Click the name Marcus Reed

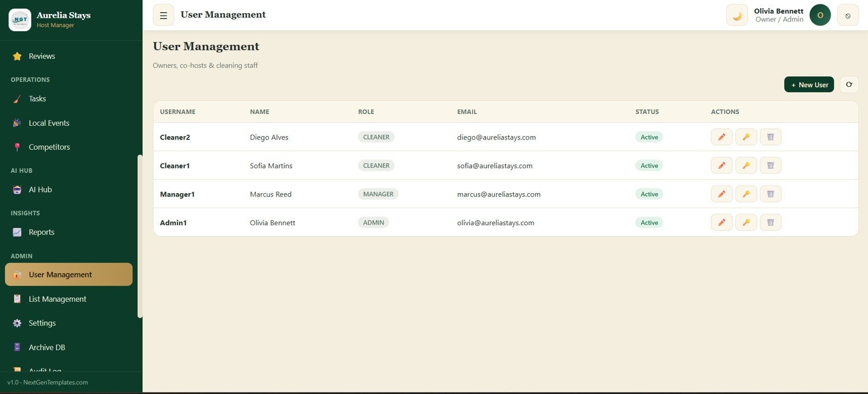[271, 194]
